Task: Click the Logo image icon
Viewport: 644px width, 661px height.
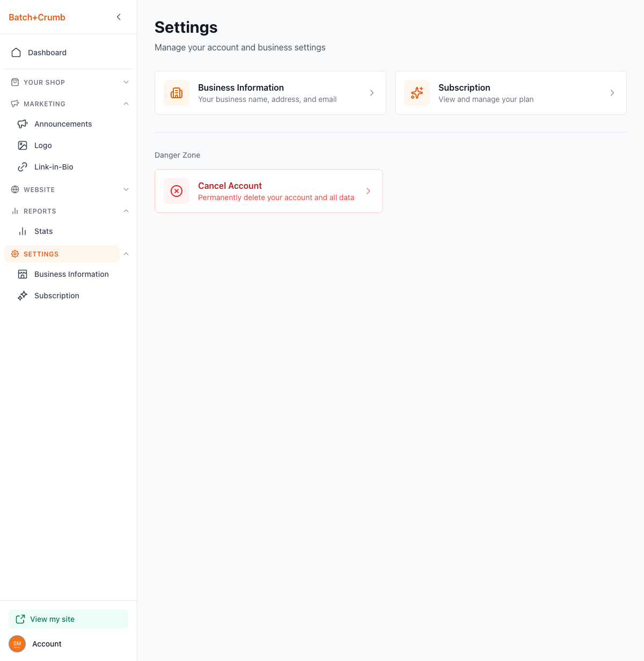Action: coord(23,145)
